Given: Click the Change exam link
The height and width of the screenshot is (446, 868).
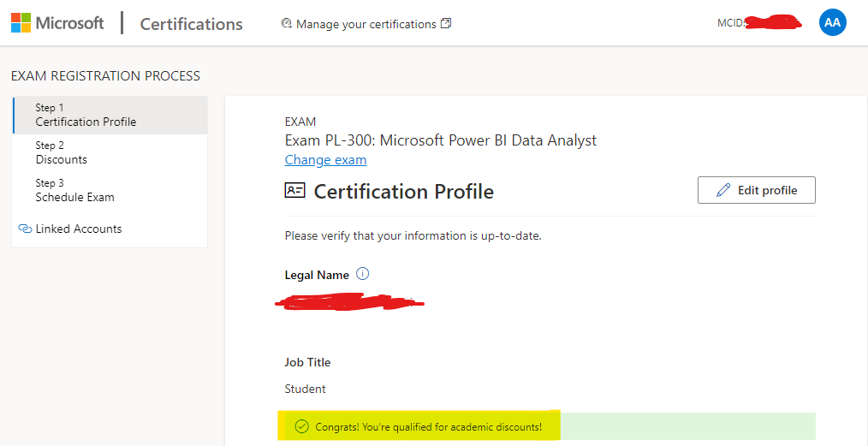Looking at the screenshot, I should point(325,160).
